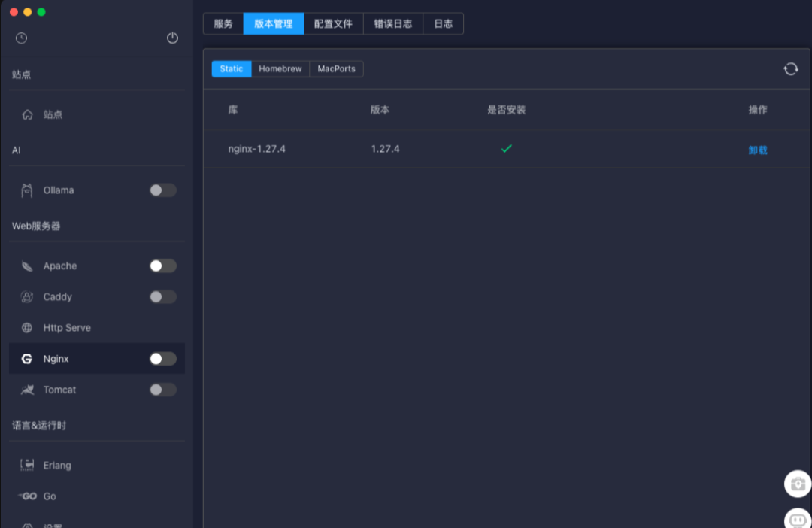Toggle the Apache service switch
The height and width of the screenshot is (528, 812).
(x=162, y=266)
